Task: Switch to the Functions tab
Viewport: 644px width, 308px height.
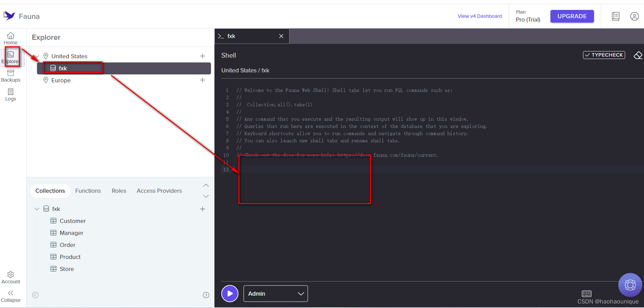Action: tap(88, 191)
